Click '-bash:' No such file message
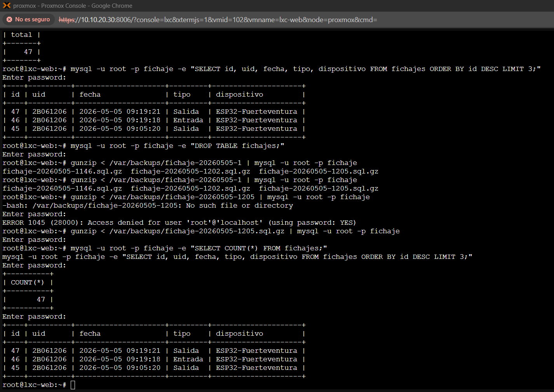 pyautogui.click(x=148, y=205)
